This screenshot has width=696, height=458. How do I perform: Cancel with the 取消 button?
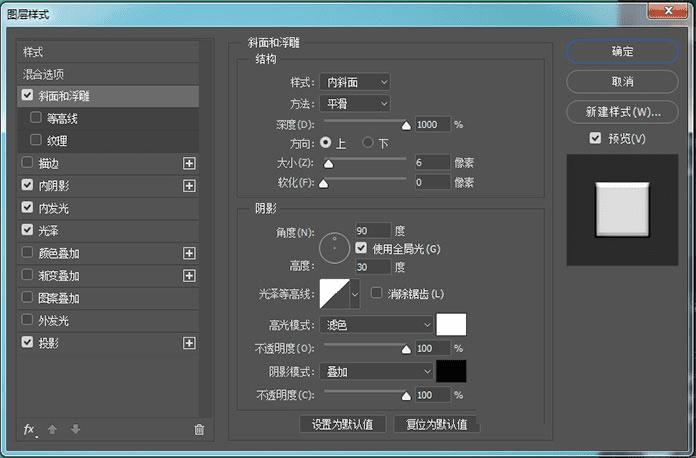point(622,82)
